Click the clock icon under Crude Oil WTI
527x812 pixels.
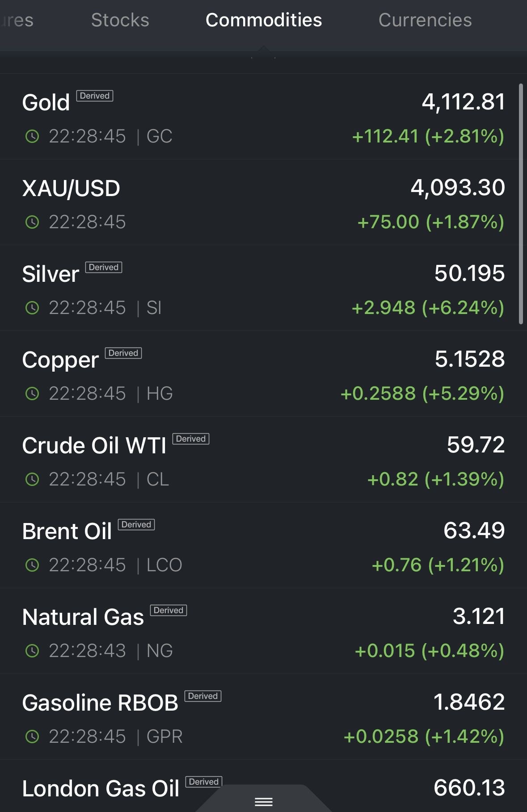point(32,479)
